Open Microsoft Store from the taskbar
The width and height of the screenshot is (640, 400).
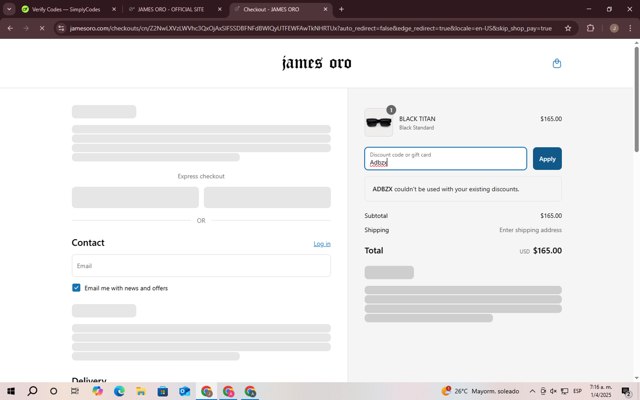(162, 391)
